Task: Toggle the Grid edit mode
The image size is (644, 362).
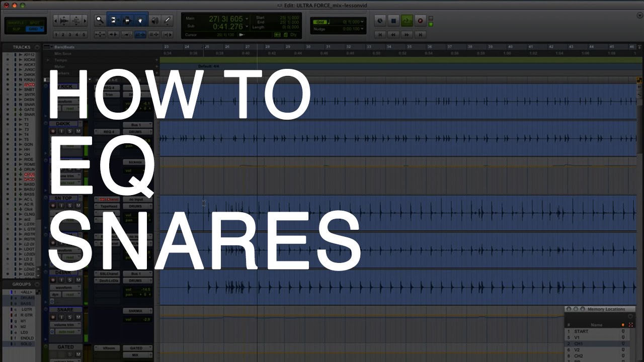Action: pyautogui.click(x=34, y=29)
